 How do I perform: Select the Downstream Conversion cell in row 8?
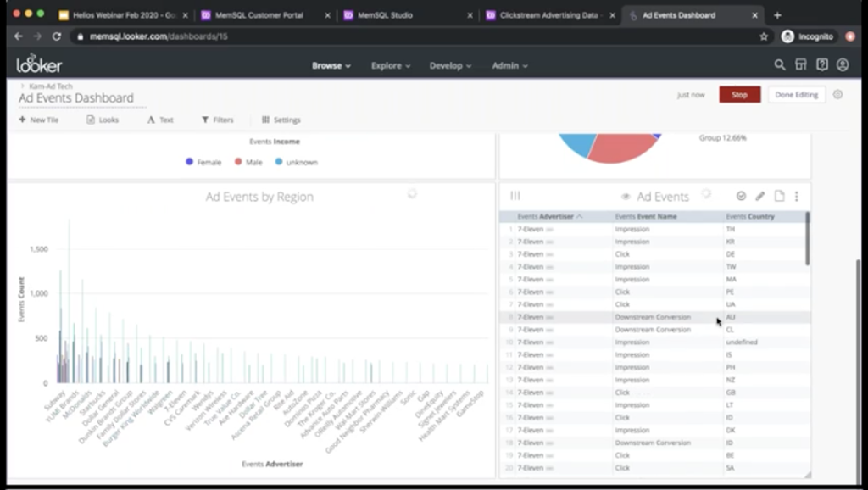click(653, 317)
